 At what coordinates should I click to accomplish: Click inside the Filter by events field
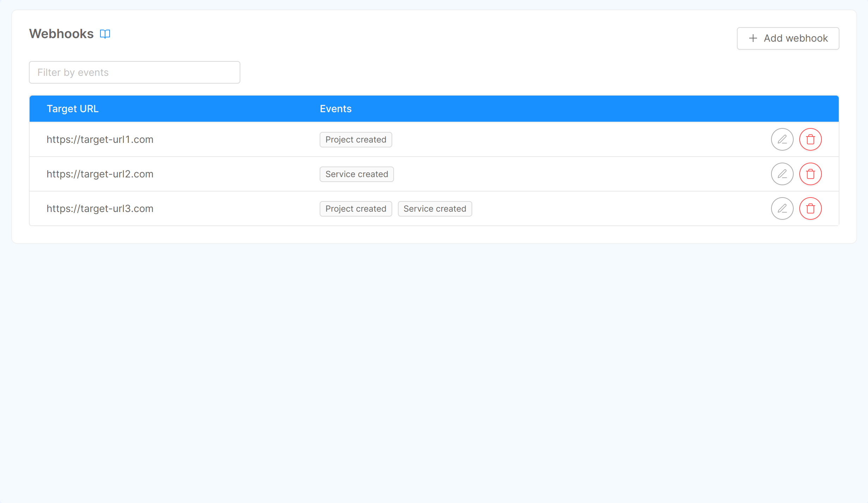click(x=134, y=72)
